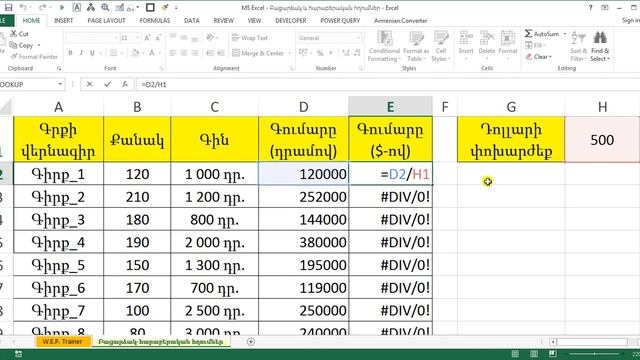Increase decimal places
640x360 pixels.
(x=346, y=53)
